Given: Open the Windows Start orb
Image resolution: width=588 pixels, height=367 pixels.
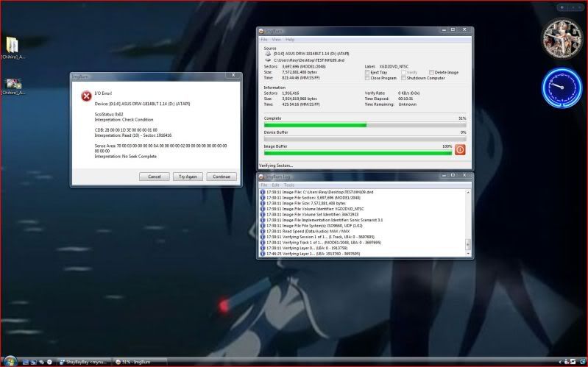Looking at the screenshot, I should pyautogui.click(x=10, y=361).
